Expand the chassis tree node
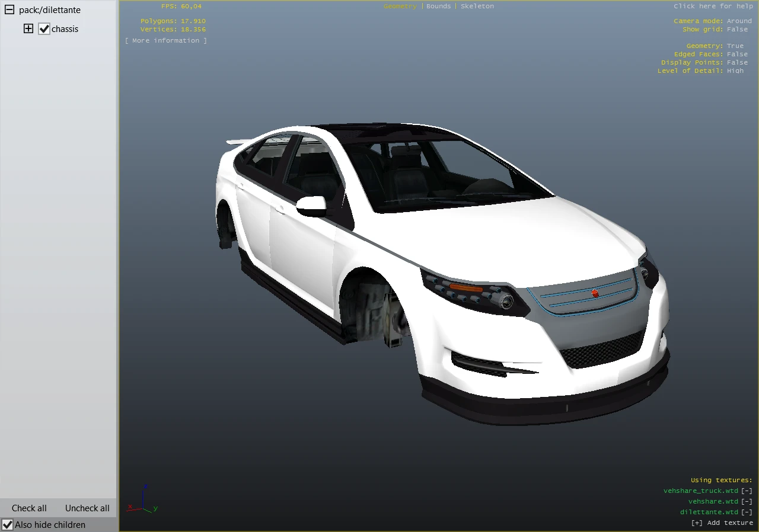Image resolution: width=759 pixels, height=532 pixels. (x=28, y=28)
